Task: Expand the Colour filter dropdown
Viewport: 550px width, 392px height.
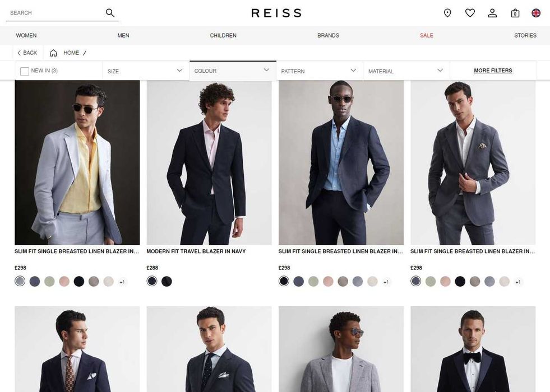Action: coord(233,71)
